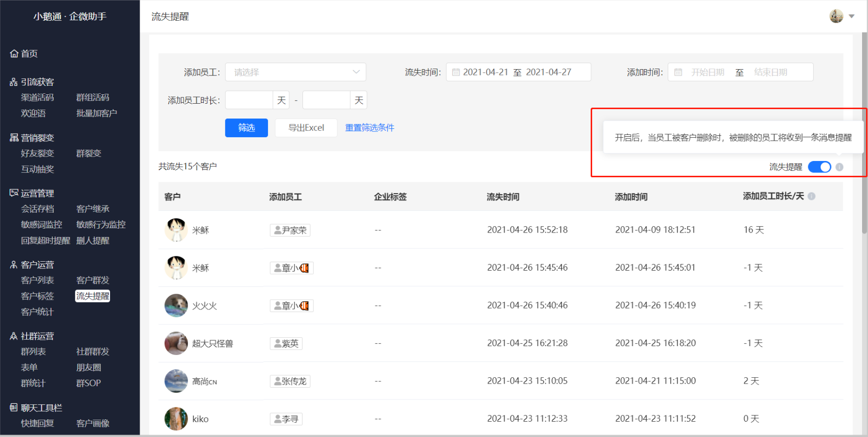The width and height of the screenshot is (868, 437).
Task: Open 敏感词监控 menu item
Action: [41, 225]
